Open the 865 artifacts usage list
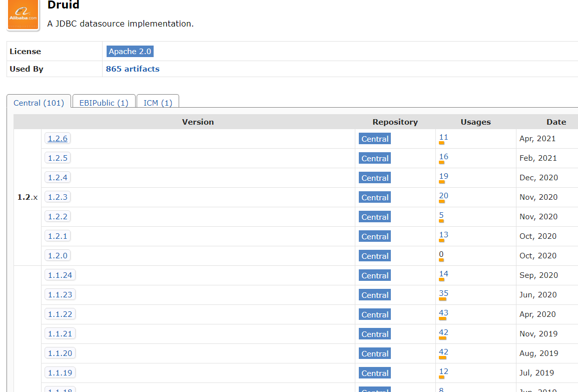The image size is (578, 392). (132, 69)
